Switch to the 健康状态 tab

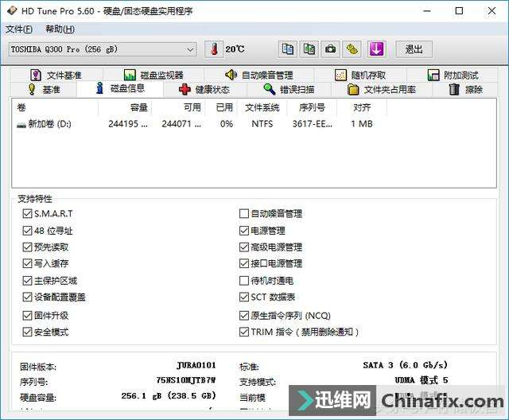tap(204, 89)
